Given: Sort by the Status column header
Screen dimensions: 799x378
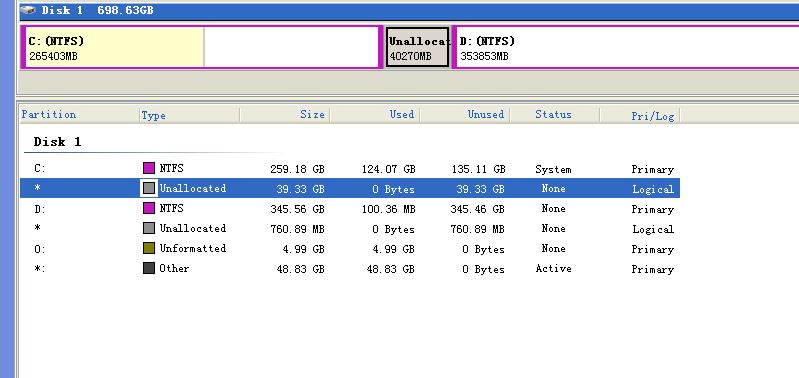Looking at the screenshot, I should coord(554,115).
